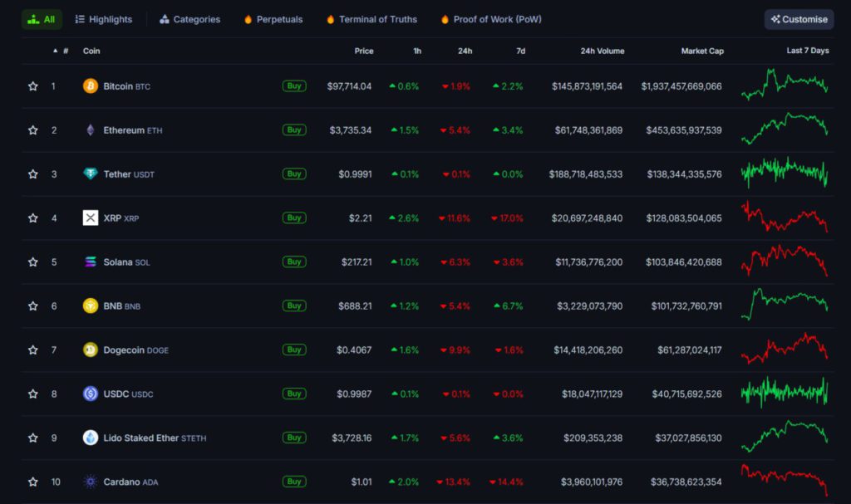Click the Lido Staked Ether logo icon
The width and height of the screenshot is (851, 504).
point(91,438)
